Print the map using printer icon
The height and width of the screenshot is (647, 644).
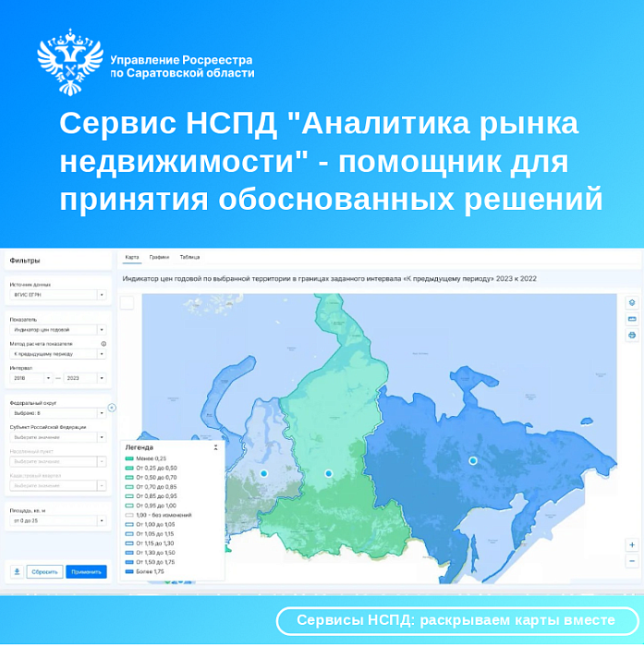(632, 335)
